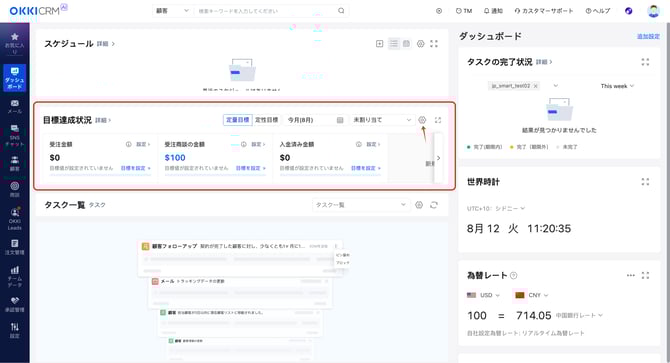
Task: Click the 為替レート help question icon
Action: click(514, 275)
